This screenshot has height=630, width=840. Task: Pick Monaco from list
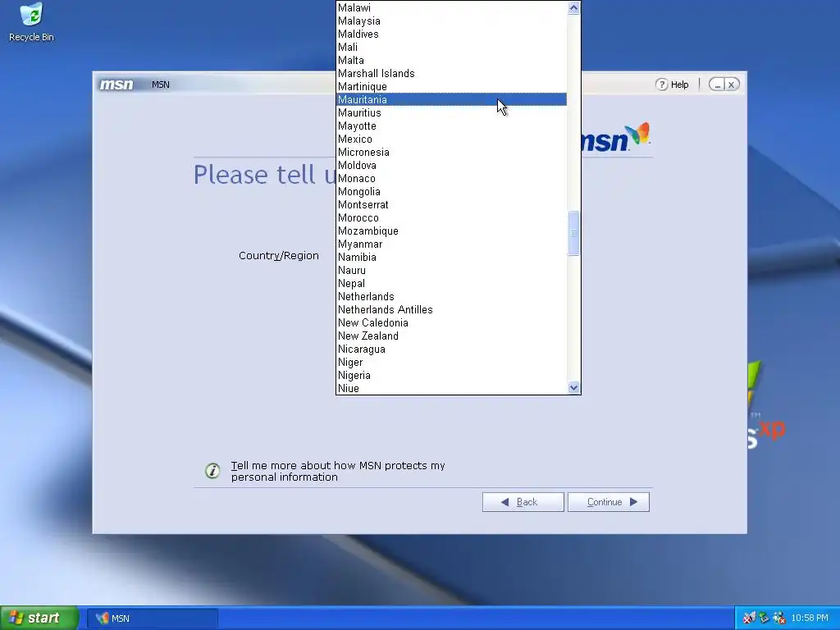pyautogui.click(x=452, y=178)
